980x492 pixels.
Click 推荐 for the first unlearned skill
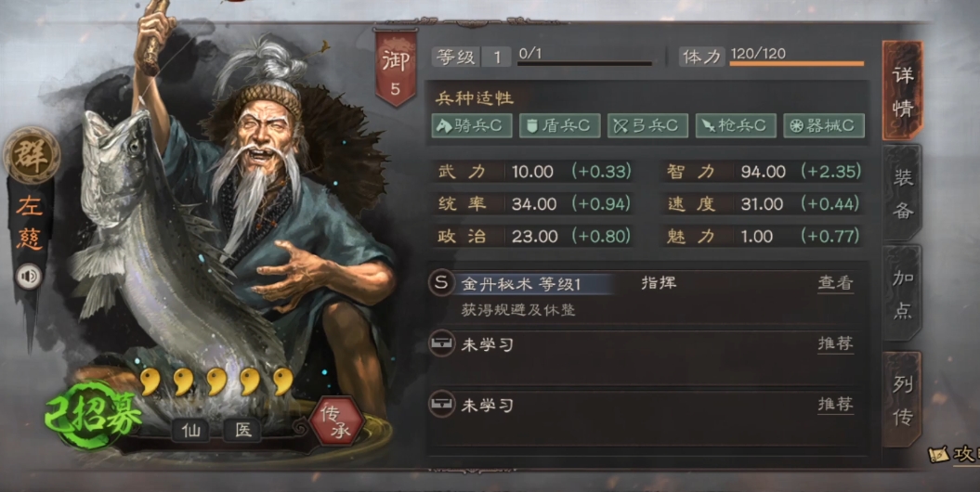pyautogui.click(x=835, y=344)
